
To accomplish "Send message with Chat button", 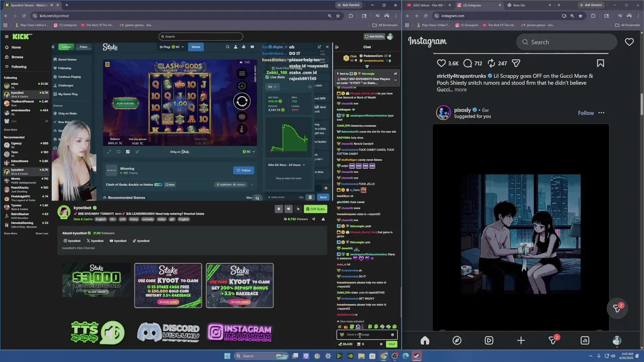I will (x=391, y=344).
